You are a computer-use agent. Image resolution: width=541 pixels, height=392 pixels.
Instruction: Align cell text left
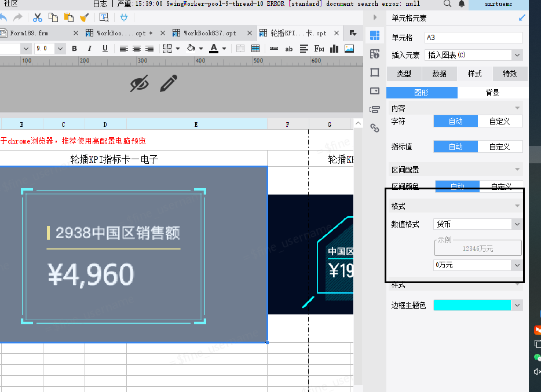(x=123, y=49)
